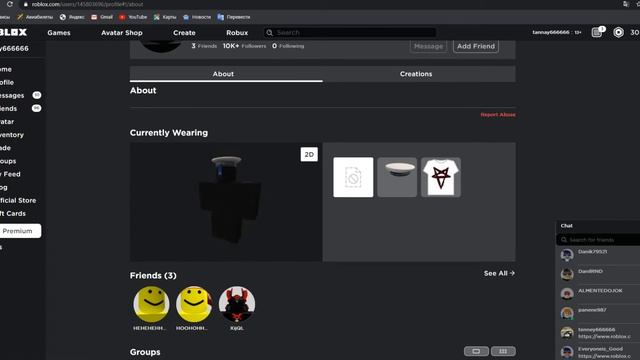
Task: Open the blocked item thumbnail in Currently Wearing
Action: tap(353, 177)
